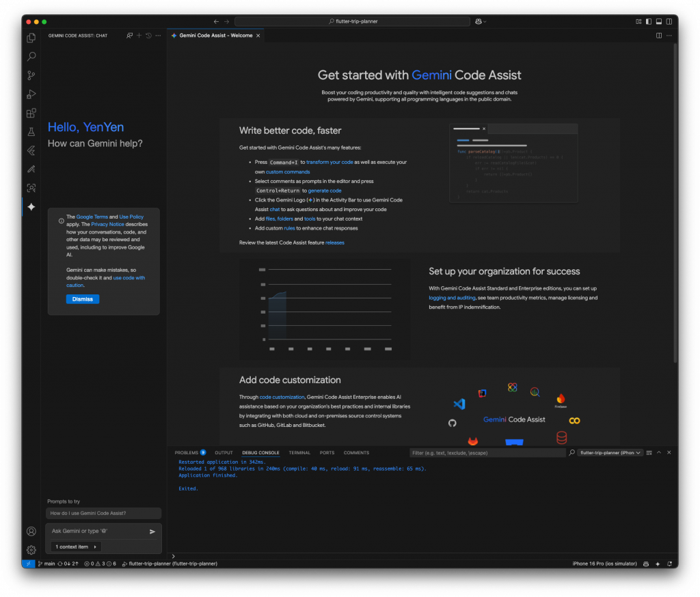Open the Run and Debug view
The image size is (700, 597).
(x=31, y=94)
